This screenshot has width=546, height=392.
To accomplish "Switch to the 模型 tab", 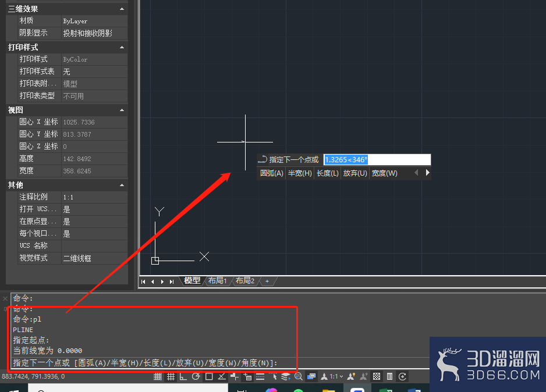I will click(192, 281).
